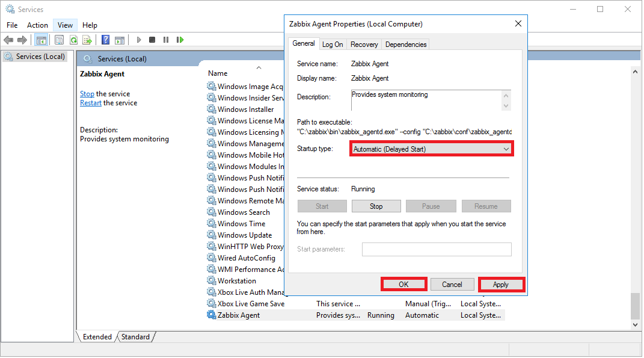Click the gear icon beside Windows Update
This screenshot has width=644, height=358.
pos(212,235)
